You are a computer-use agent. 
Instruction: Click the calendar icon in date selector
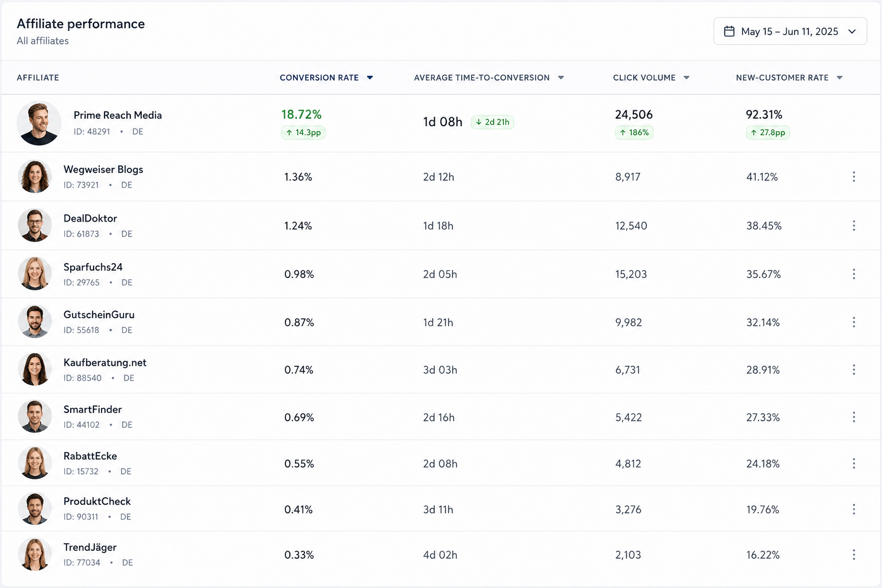(x=729, y=32)
